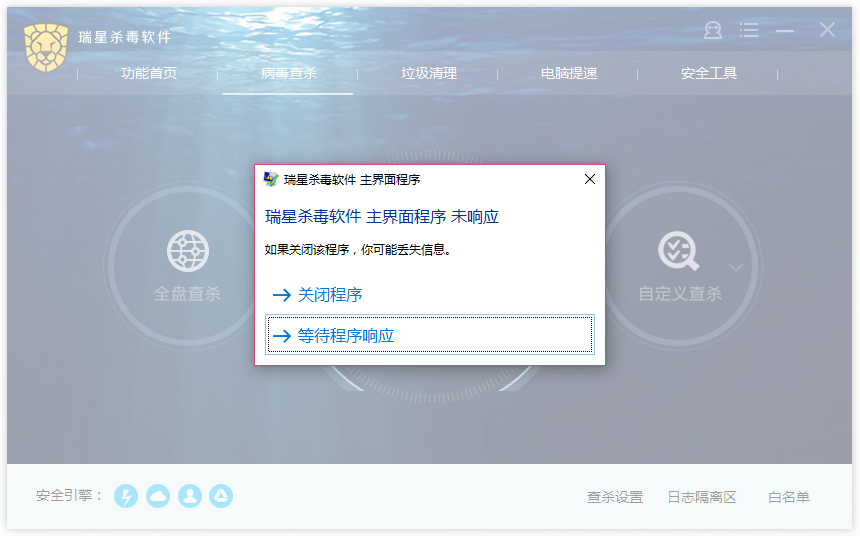
Task: Open 查杀设置 scan settings
Action: pos(615,497)
